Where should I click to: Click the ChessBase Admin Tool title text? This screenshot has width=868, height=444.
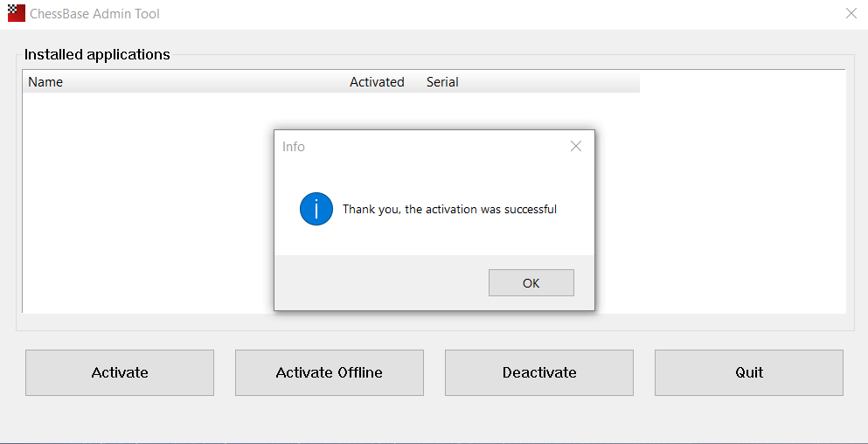pyautogui.click(x=94, y=14)
